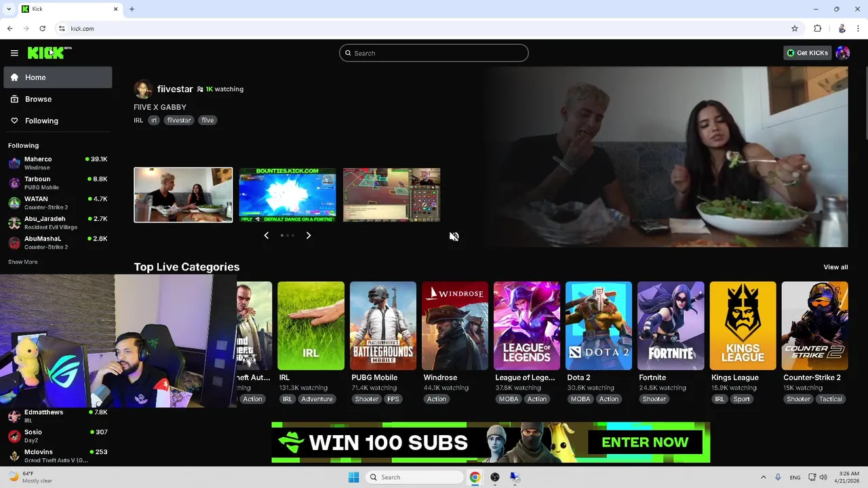The image size is (868, 488).
Task: Open Tarboun channel in Following list
Action: coord(58,183)
